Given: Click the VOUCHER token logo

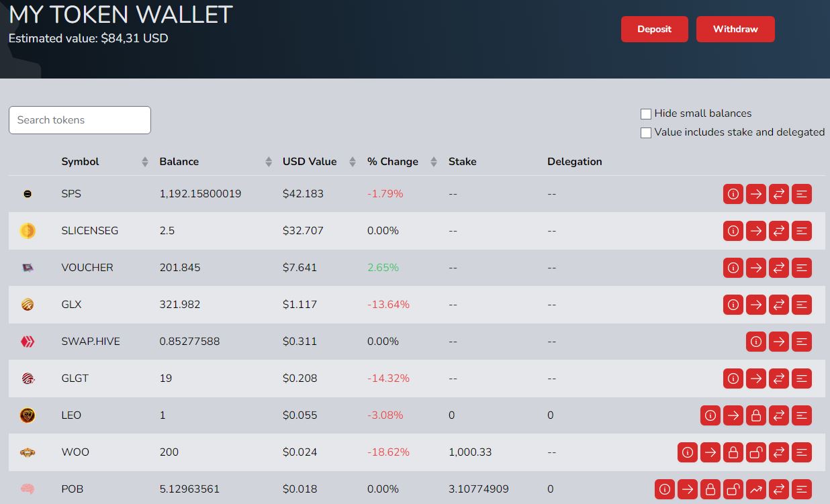Looking at the screenshot, I should click(28, 268).
